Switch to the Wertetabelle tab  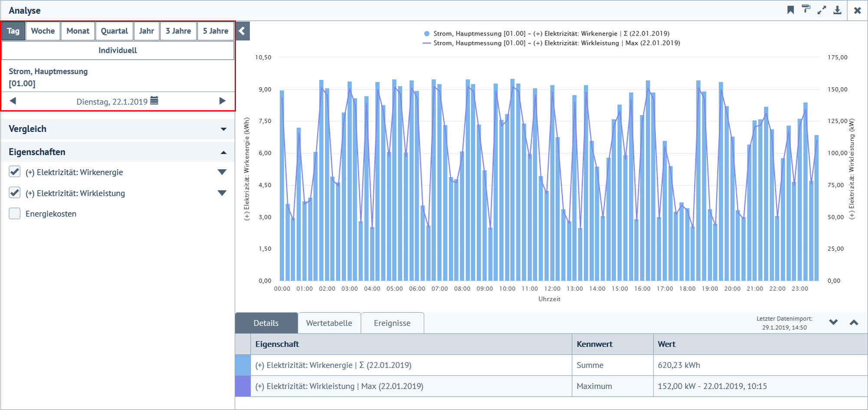click(329, 323)
